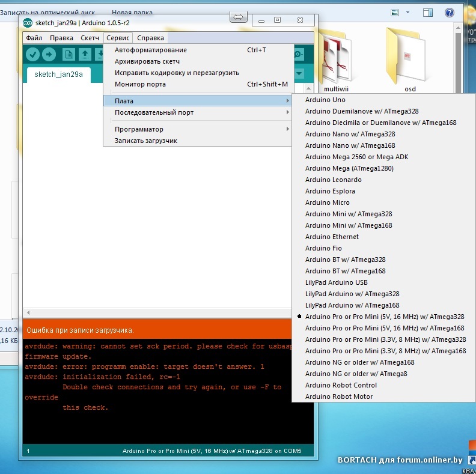The image size is (476, 474).
Task: Open the Explorer view options dropdown arrow
Action: (x=407, y=12)
